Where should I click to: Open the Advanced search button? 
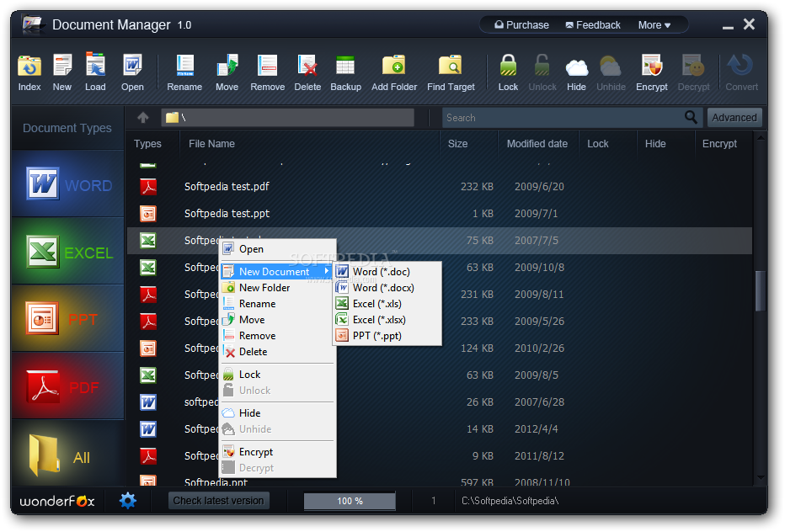(734, 118)
